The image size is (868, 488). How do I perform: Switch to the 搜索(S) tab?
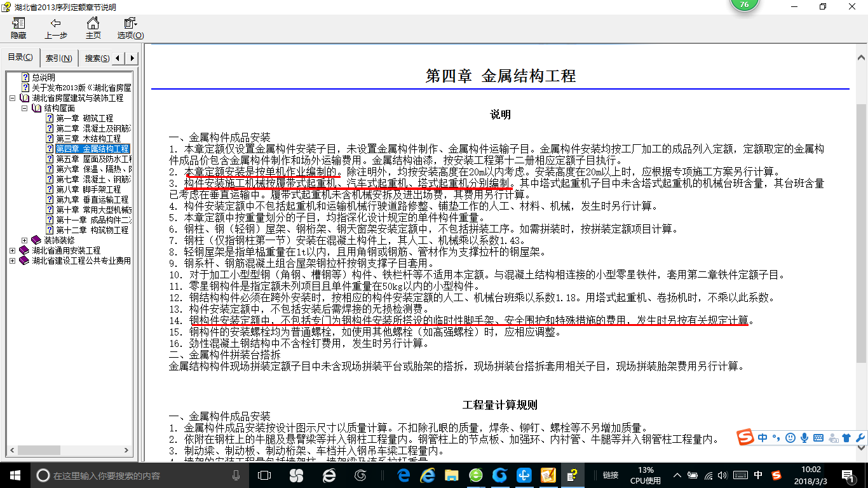click(97, 58)
